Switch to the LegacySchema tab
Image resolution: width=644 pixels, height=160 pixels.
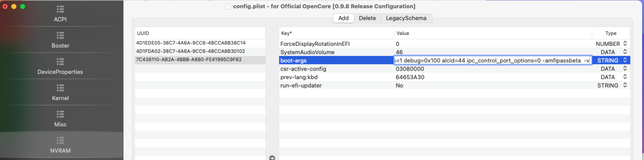tap(406, 18)
